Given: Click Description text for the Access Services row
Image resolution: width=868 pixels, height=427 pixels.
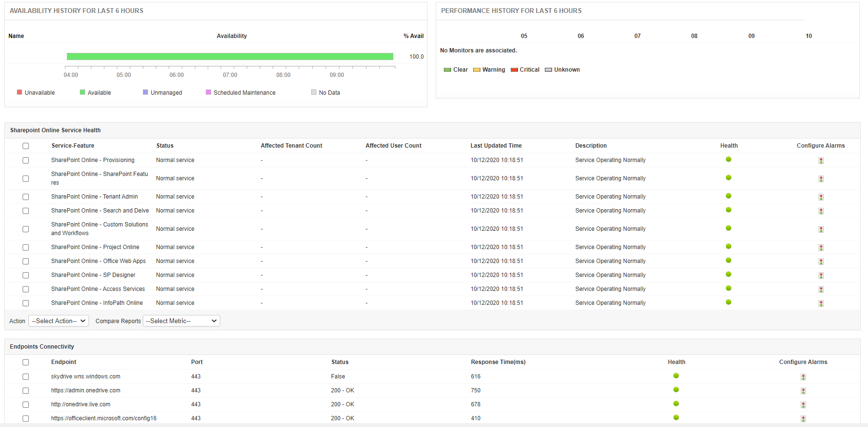Looking at the screenshot, I should [610, 289].
